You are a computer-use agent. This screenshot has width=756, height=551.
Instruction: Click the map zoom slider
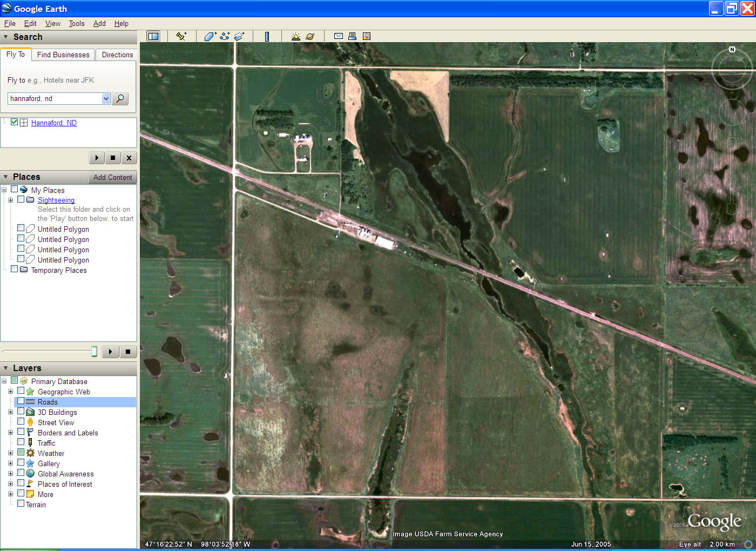point(732,176)
